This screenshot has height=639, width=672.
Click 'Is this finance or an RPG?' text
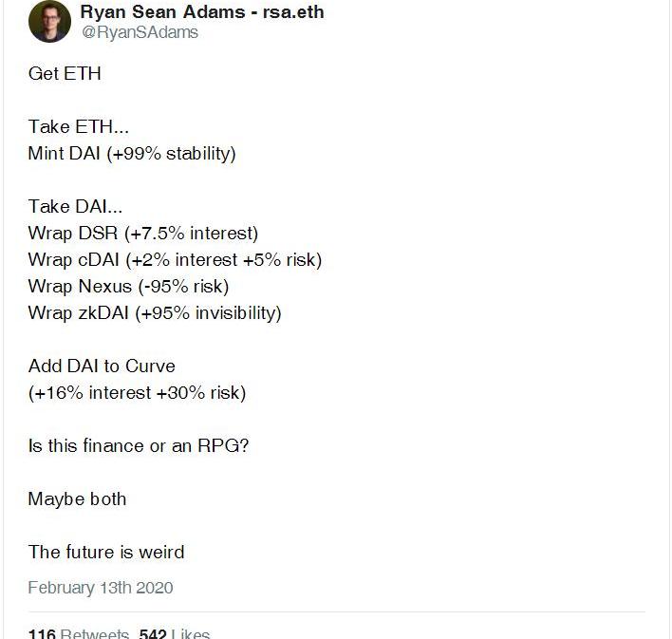(x=139, y=446)
